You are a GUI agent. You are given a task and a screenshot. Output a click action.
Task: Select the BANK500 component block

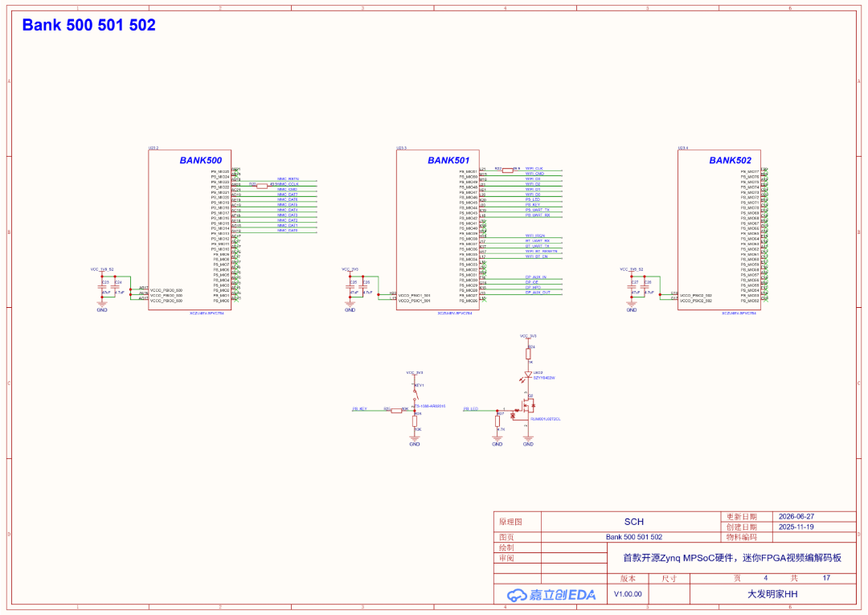190,230
